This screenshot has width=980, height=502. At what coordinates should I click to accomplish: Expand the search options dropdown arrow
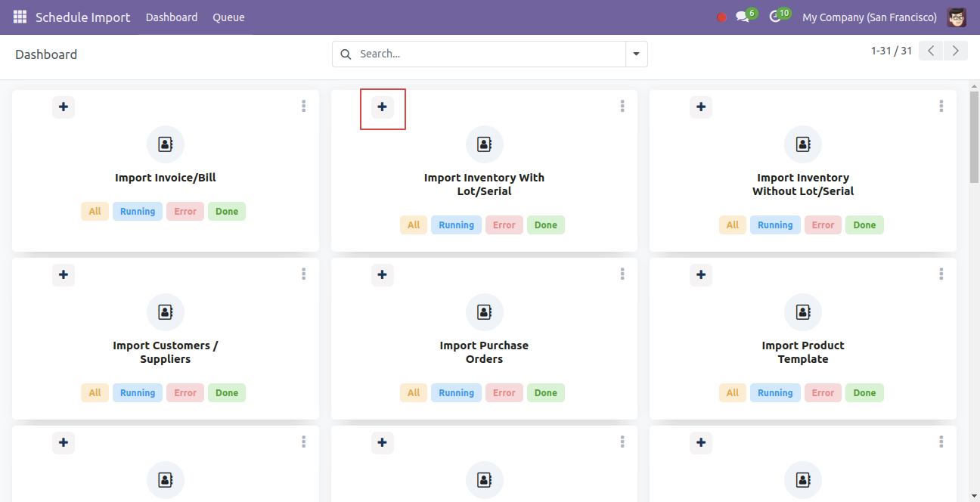tap(636, 54)
